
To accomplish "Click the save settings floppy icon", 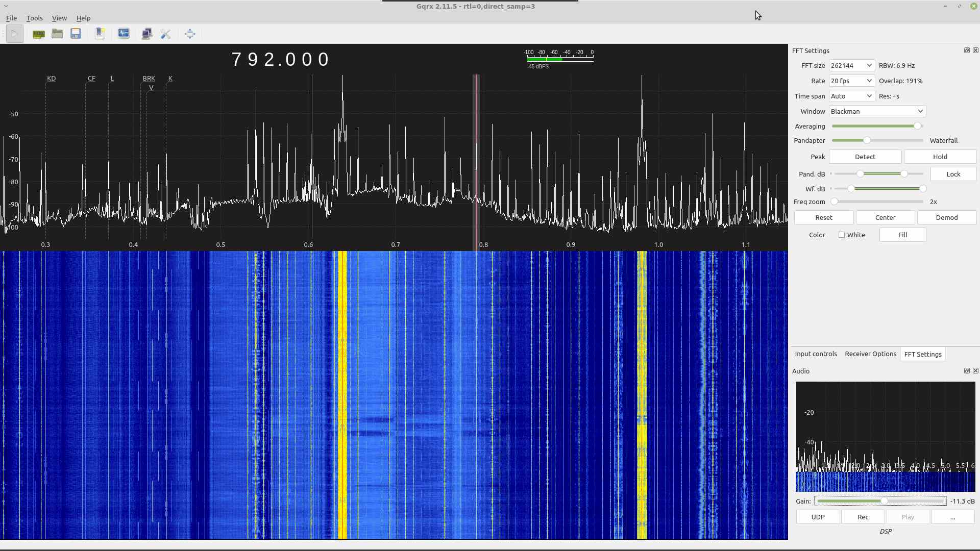I will pyautogui.click(x=76, y=34).
